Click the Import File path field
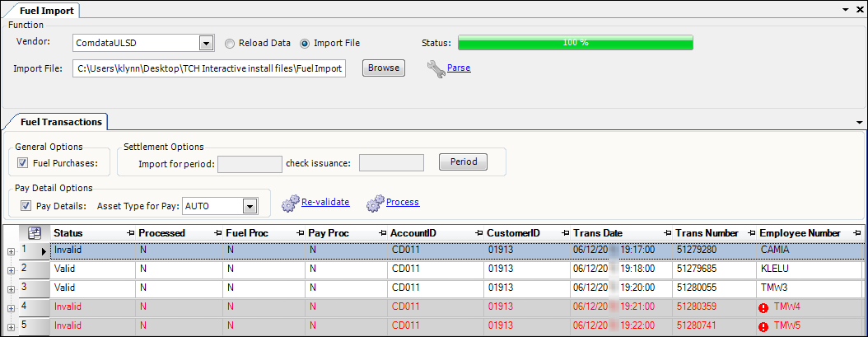 [210, 68]
